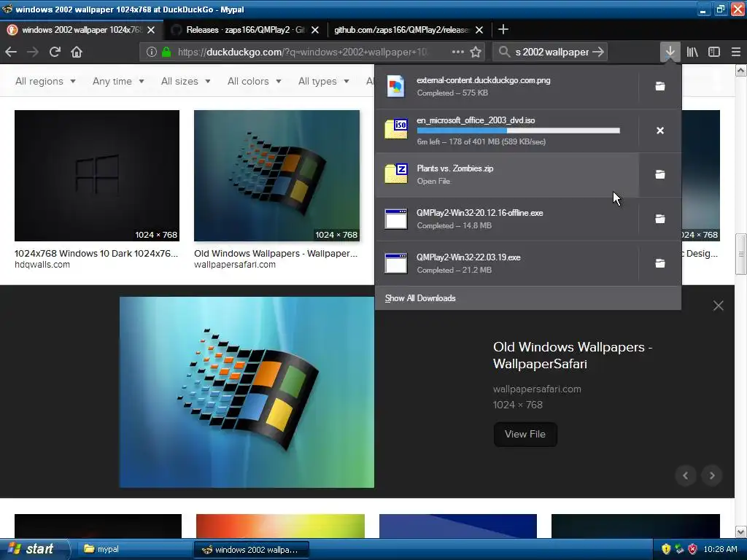Screen dimensions: 747x560
Task: Reload the current page
Action: 55,52
